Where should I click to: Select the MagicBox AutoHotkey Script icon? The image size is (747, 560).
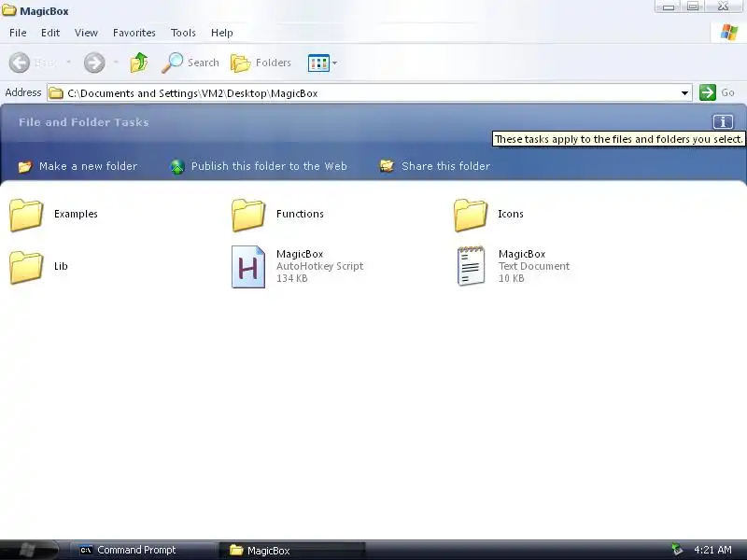(248, 267)
